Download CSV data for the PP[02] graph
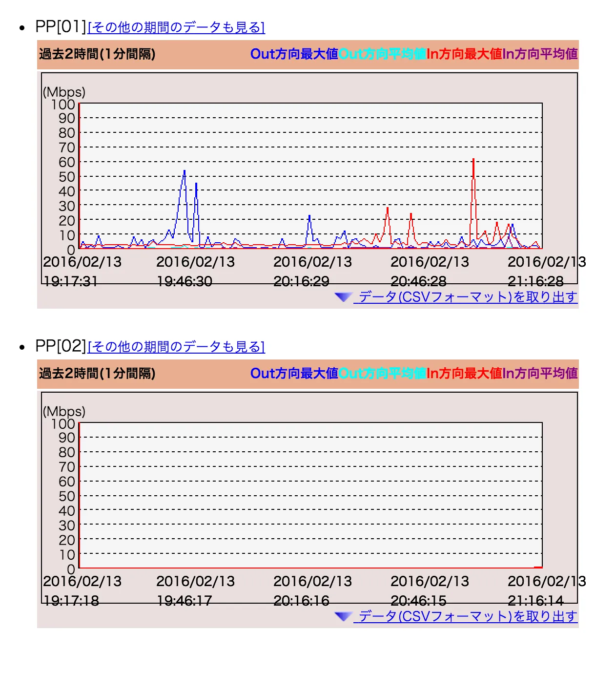 [467, 616]
